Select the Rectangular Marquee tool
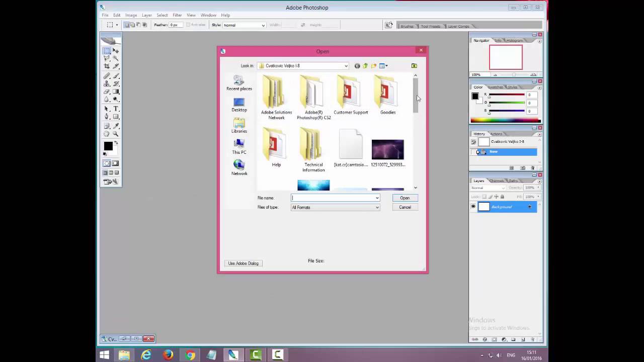The height and width of the screenshot is (362, 644). click(107, 51)
